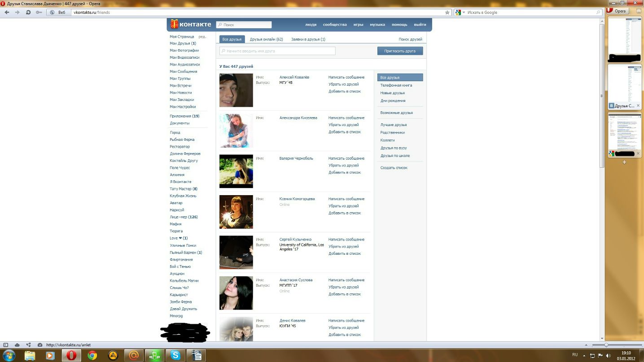Image resolution: width=644 pixels, height=362 pixels.
Task: Go back using browser Back arrow
Action: [7, 13]
